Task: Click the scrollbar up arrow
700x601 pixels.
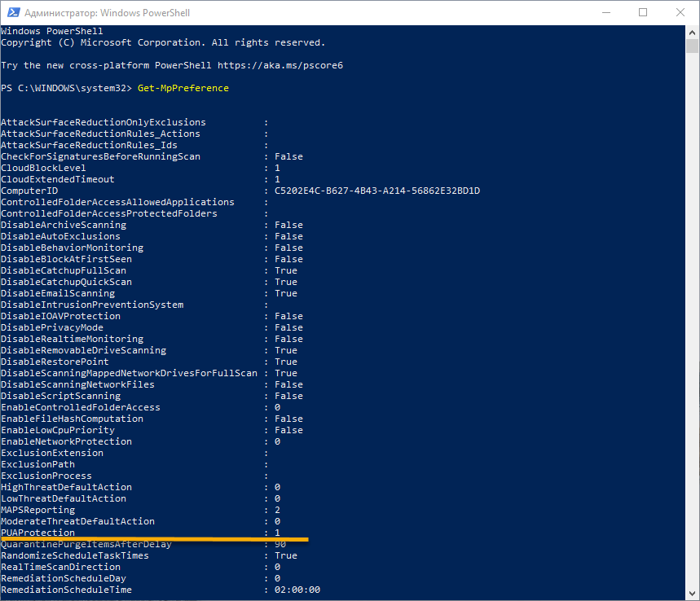Action: [x=693, y=32]
